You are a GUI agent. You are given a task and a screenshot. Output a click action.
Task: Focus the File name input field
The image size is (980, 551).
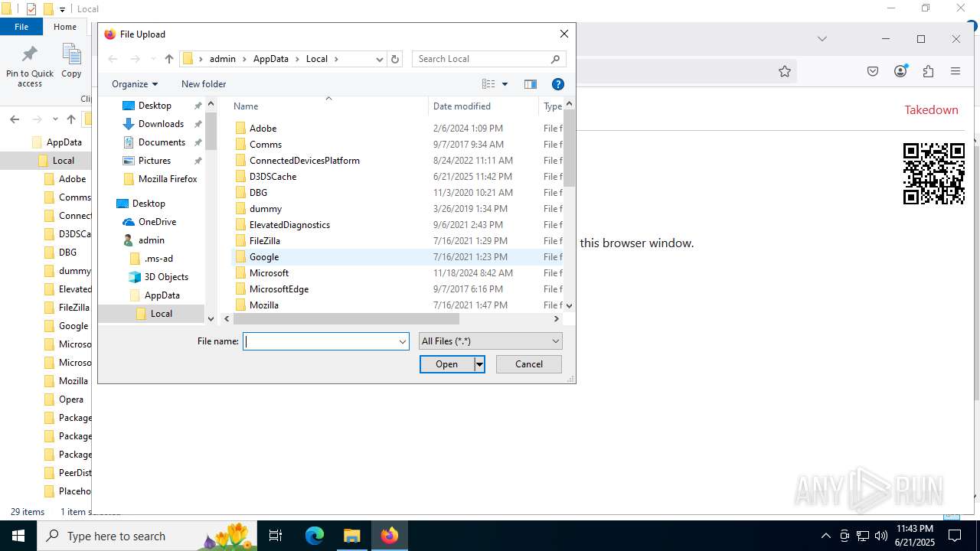tap(319, 341)
